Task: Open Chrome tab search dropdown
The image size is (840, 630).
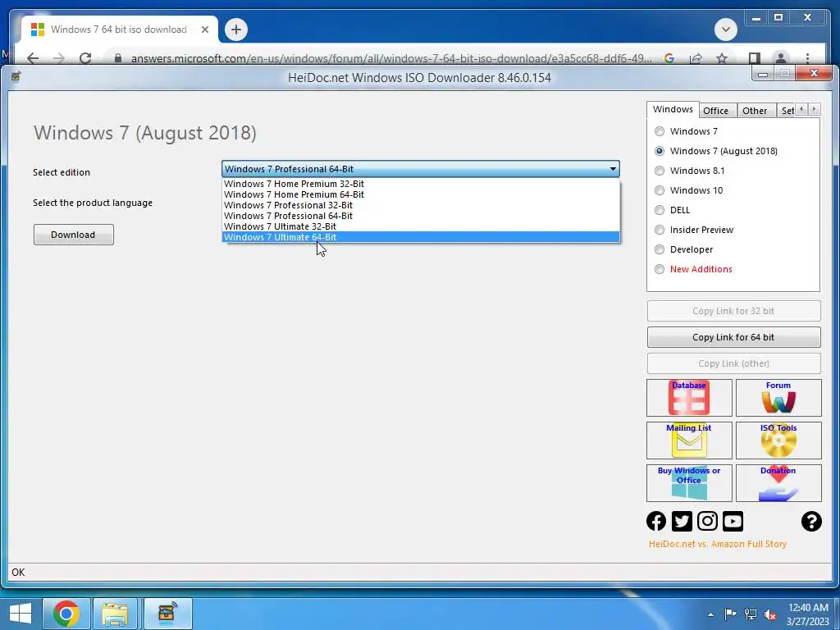Action: click(x=726, y=29)
